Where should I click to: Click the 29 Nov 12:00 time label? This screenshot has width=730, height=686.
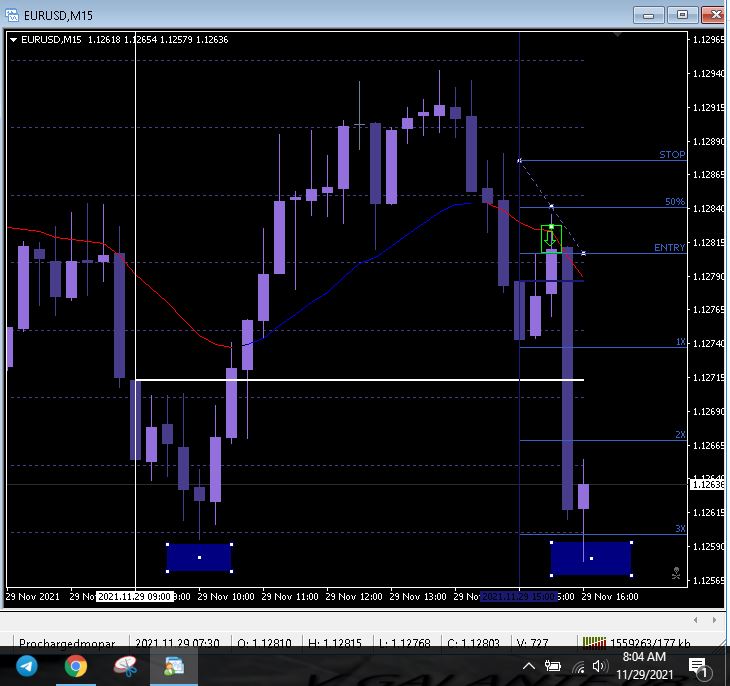coord(354,597)
